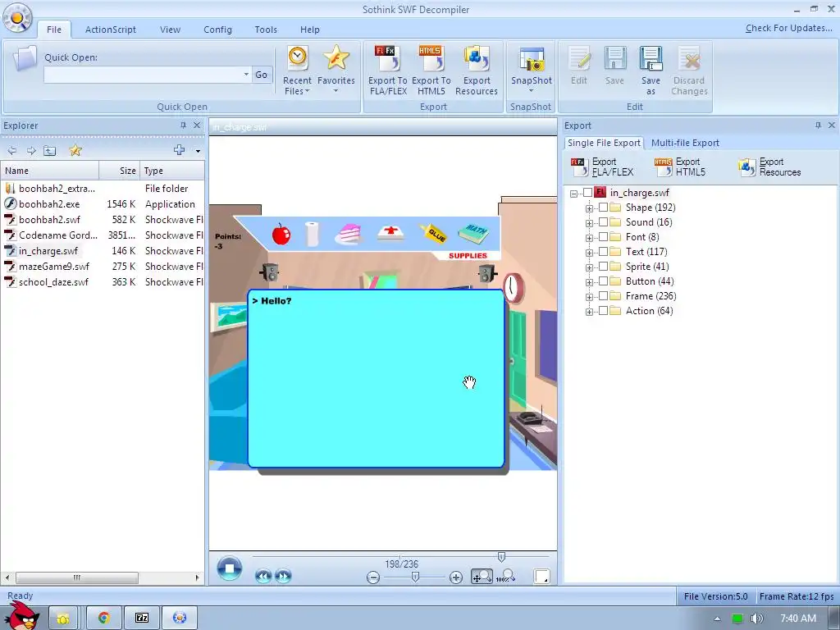
Task: Expand the Button (44) folder
Action: (x=589, y=282)
